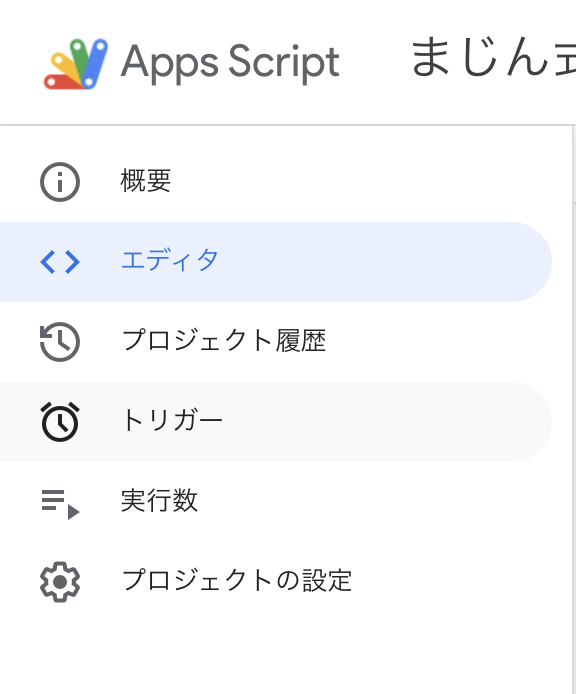
Task: Click the alarm clock trigger icon
Action: pyautogui.click(x=60, y=422)
